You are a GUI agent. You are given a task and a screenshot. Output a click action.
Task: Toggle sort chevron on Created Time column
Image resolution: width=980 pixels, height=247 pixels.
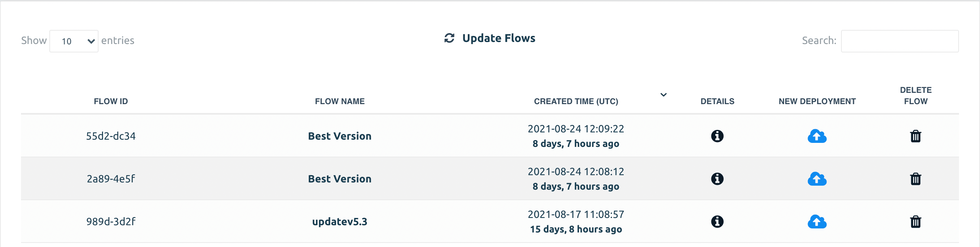(x=663, y=95)
